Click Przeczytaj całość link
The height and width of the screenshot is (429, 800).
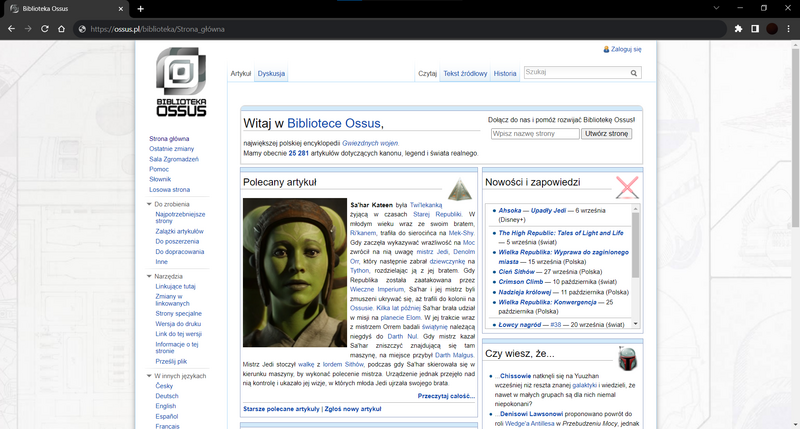click(x=446, y=396)
